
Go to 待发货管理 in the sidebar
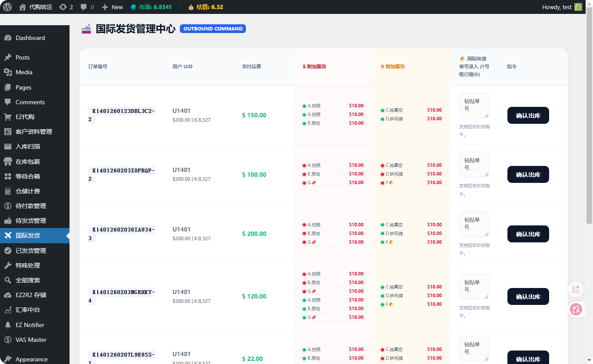coord(30,221)
